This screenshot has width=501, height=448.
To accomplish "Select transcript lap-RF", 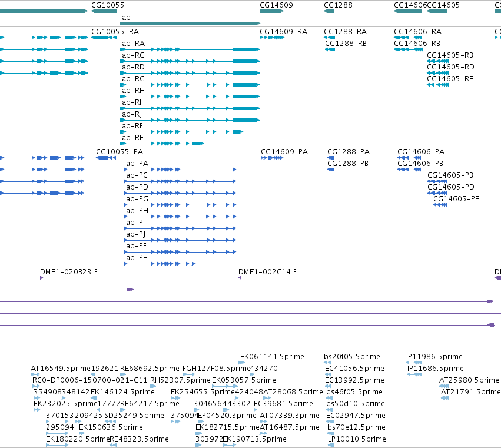I will point(131,126).
